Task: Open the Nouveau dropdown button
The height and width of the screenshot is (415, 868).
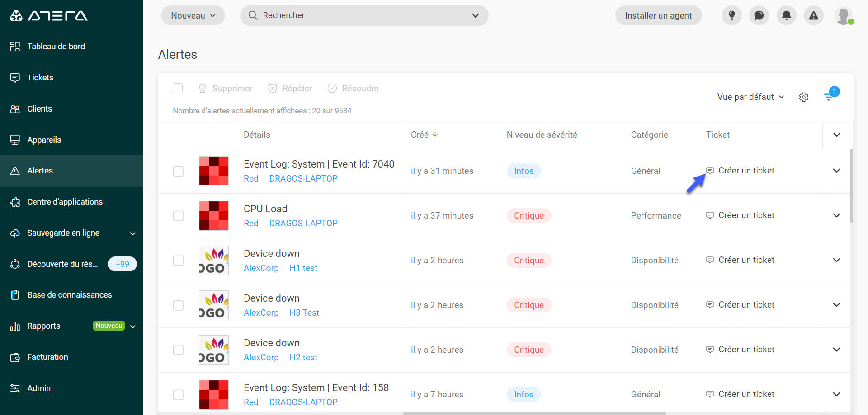Action: pyautogui.click(x=193, y=15)
